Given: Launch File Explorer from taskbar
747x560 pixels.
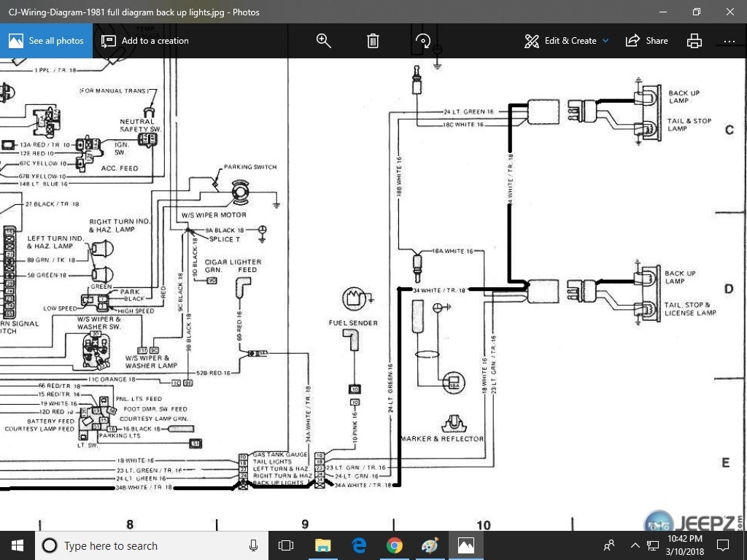Looking at the screenshot, I should point(322,545).
